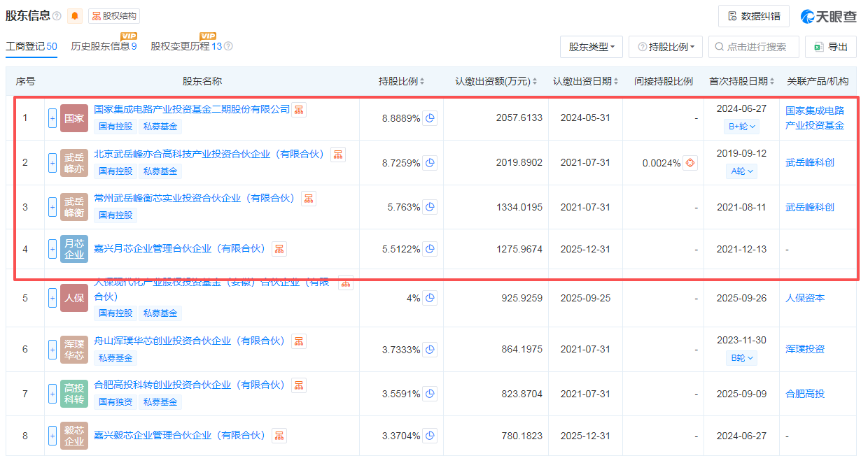The image size is (868, 456).
Task: Click the pie chart icon beside 3.3704%
Action: click(x=430, y=436)
